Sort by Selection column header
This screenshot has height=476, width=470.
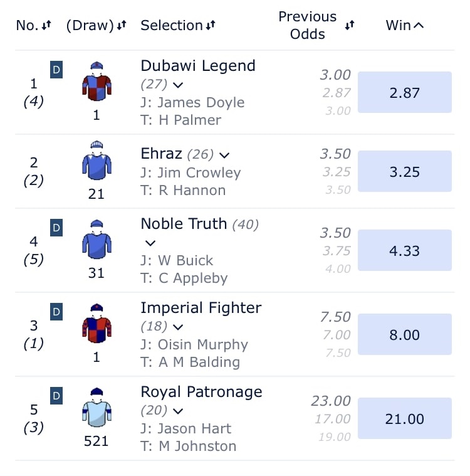pyautogui.click(x=178, y=26)
